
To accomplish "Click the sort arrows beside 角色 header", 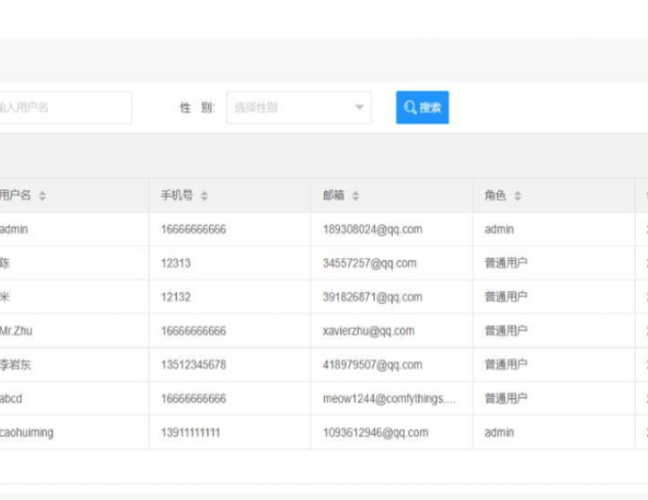I will [x=517, y=196].
